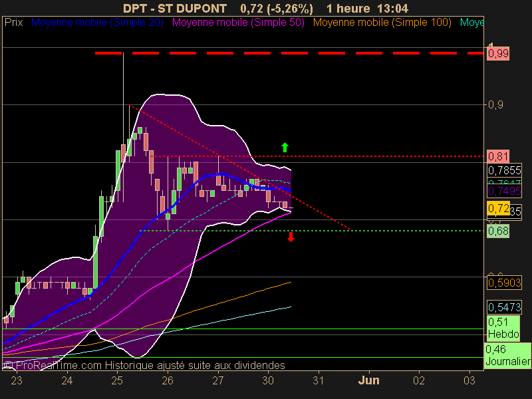Select the Moyenne mobile (Simple 100) legend

pyautogui.click(x=382, y=23)
